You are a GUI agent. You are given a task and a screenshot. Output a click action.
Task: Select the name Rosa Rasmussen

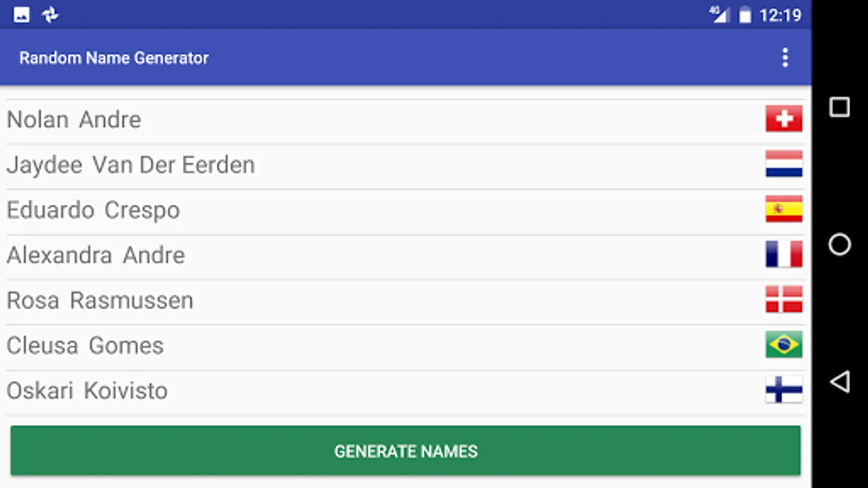[100, 300]
